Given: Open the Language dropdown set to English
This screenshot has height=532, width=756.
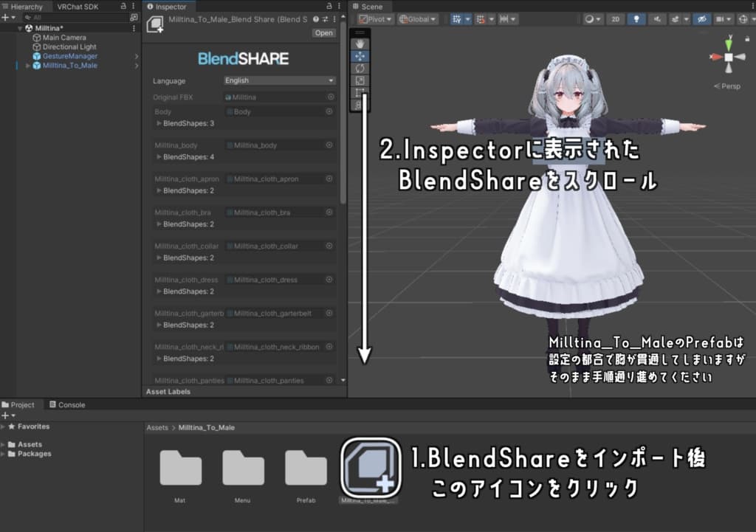Looking at the screenshot, I should (x=280, y=80).
